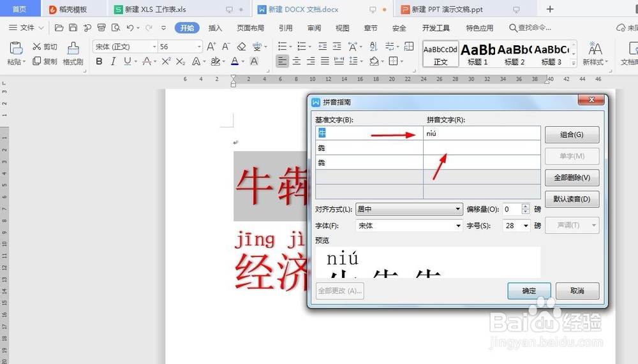Click the Copy (复制) icon

[36, 61]
